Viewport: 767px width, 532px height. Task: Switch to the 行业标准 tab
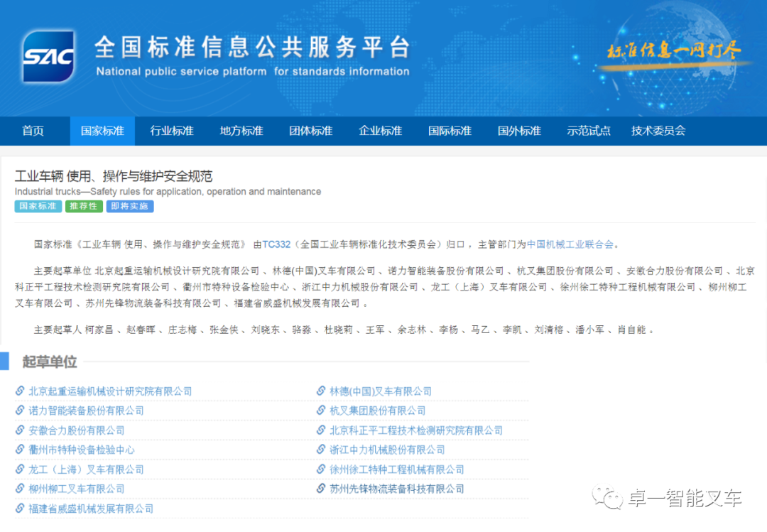click(x=171, y=131)
